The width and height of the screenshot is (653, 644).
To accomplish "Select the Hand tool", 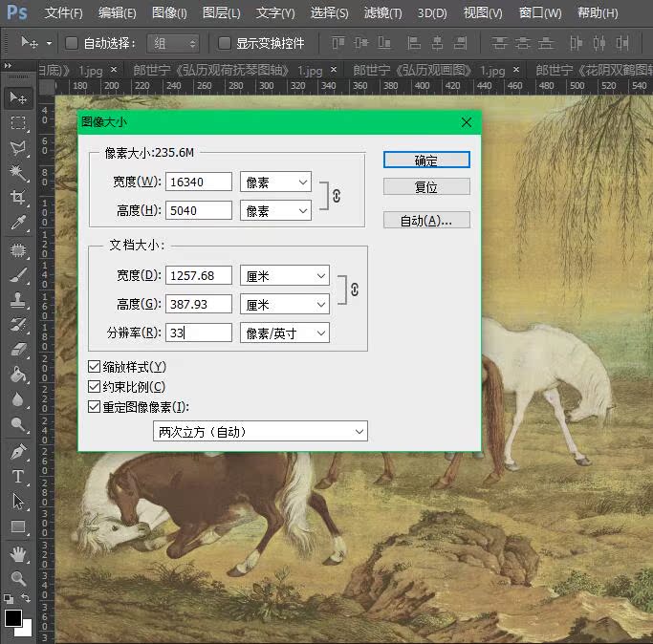I will (18, 554).
